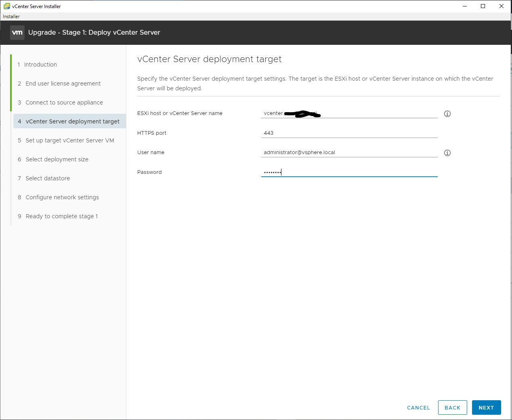The image size is (512, 420).
Task: Select step 9 Ready to complete stage 1
Action: 58,216
